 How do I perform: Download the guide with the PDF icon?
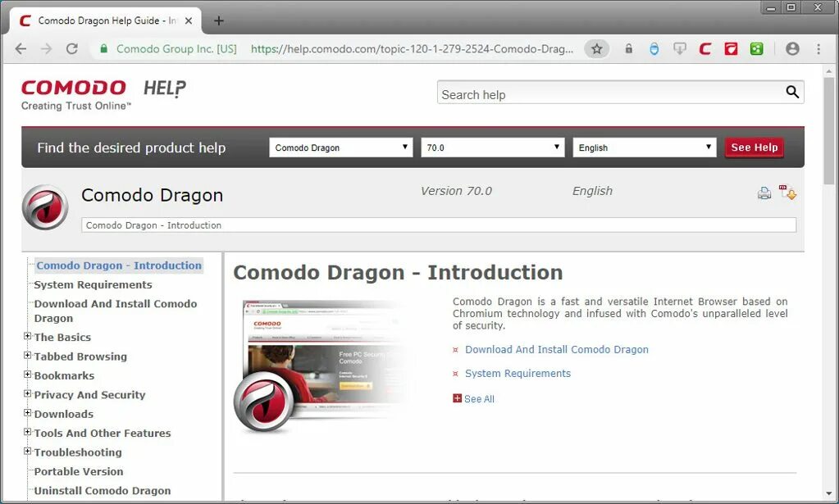[x=787, y=192]
